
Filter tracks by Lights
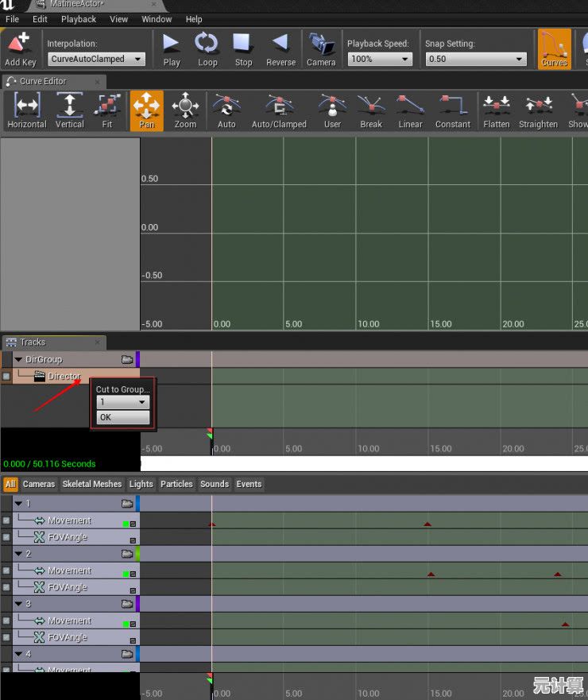[x=141, y=484]
